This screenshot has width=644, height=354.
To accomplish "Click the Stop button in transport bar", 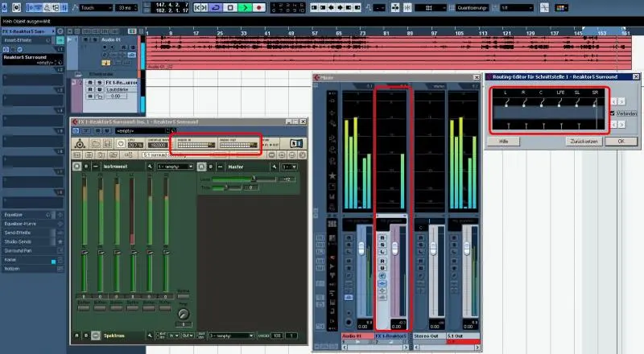I will tap(230, 7).
